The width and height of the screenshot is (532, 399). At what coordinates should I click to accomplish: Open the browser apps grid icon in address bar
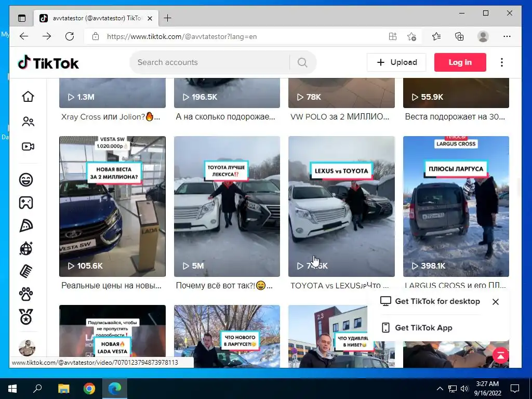[x=393, y=36]
